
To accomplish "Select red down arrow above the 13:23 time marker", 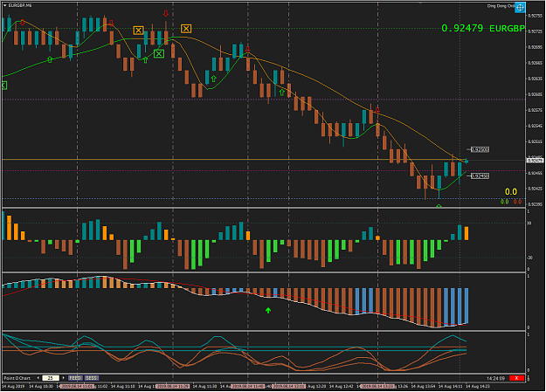I will pyautogui.click(x=377, y=112).
